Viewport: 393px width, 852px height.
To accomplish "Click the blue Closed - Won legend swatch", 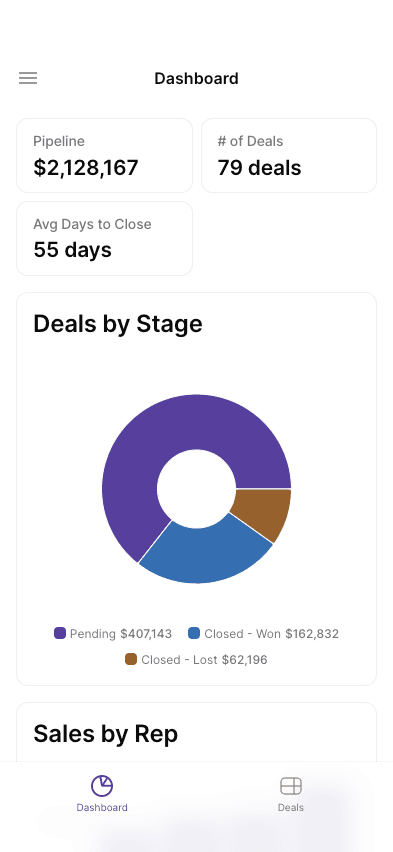I will pos(194,633).
